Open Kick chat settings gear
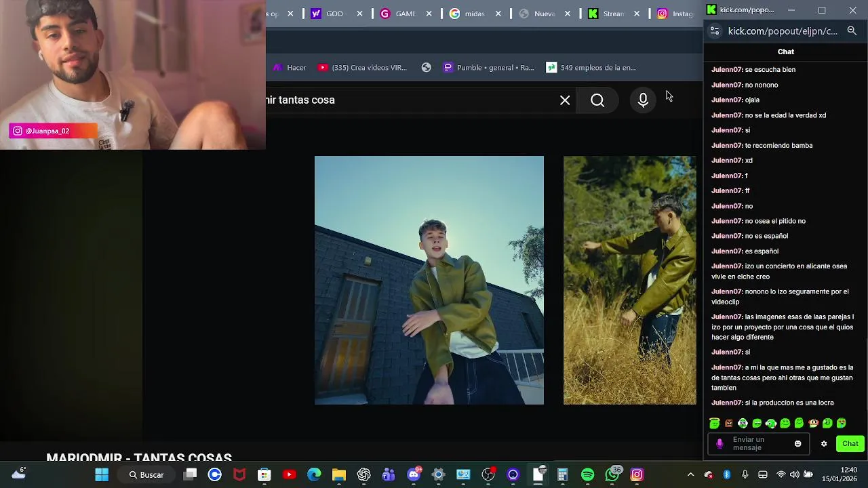The image size is (868, 488). click(824, 444)
